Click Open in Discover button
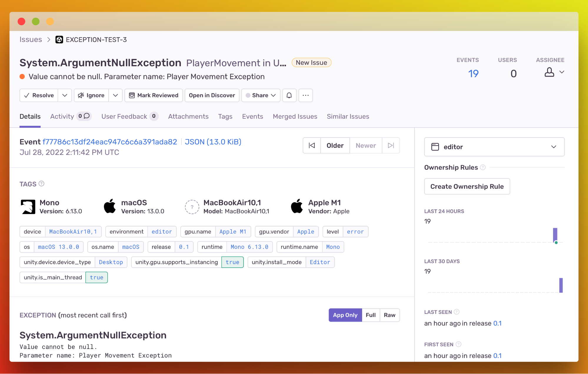The width and height of the screenshot is (588, 374). [x=212, y=95]
